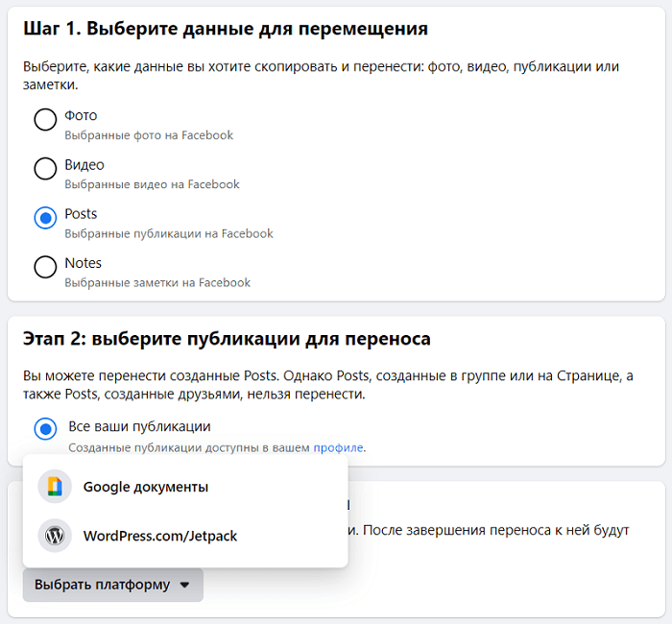The height and width of the screenshot is (624, 672).
Task: Select the Posts radio button
Action: click(45, 218)
